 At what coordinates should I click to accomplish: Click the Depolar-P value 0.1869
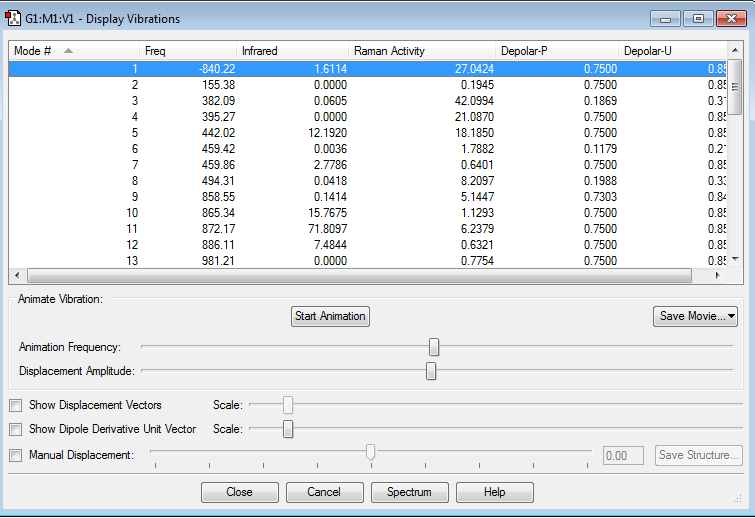coord(600,101)
